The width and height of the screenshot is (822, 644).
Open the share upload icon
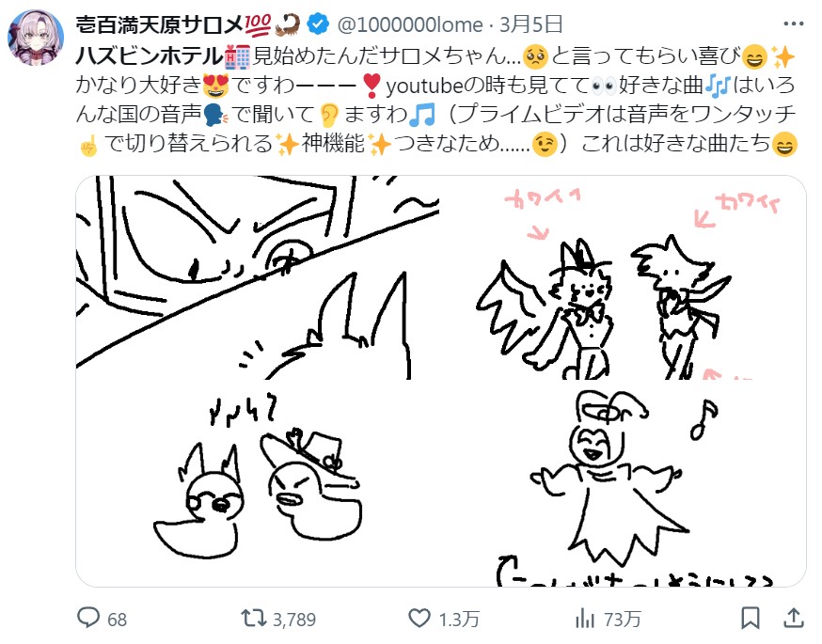(794, 619)
